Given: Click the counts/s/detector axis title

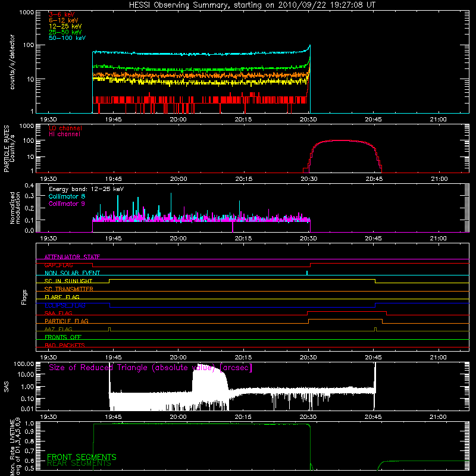Looking at the screenshot, I should (x=12, y=62).
